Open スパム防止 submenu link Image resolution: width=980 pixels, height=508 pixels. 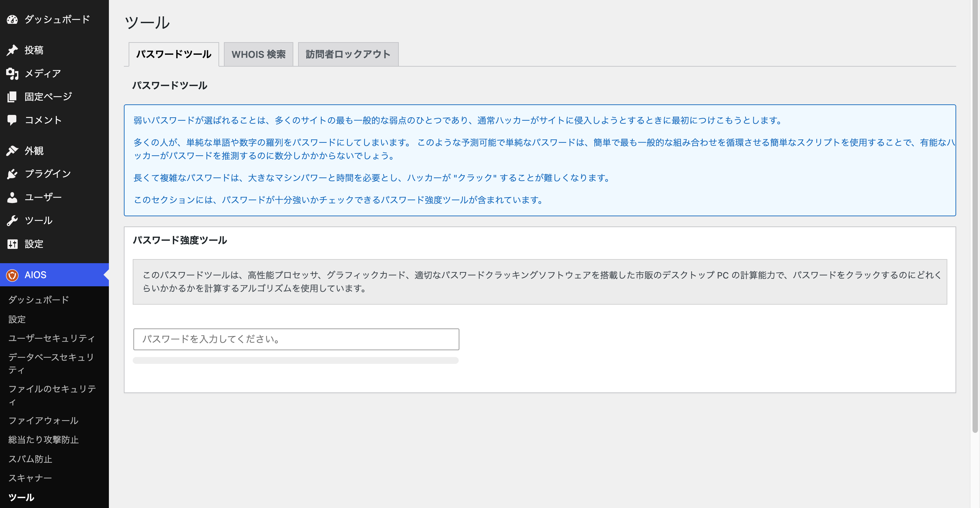click(30, 459)
